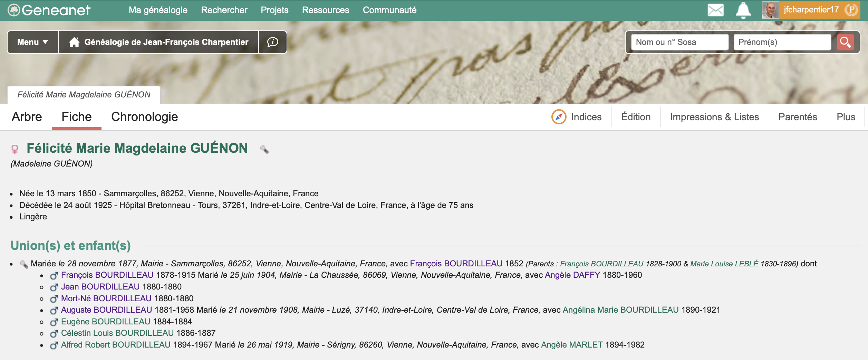
Task: Click the Geneanet logo
Action: [x=49, y=10]
